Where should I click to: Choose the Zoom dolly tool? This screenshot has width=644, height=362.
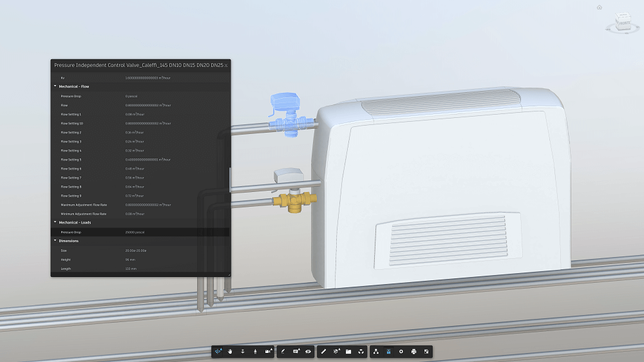tap(243, 352)
